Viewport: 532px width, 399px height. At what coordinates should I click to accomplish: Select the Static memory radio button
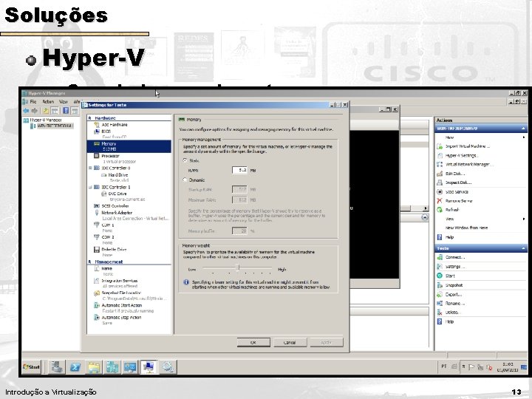coord(185,160)
